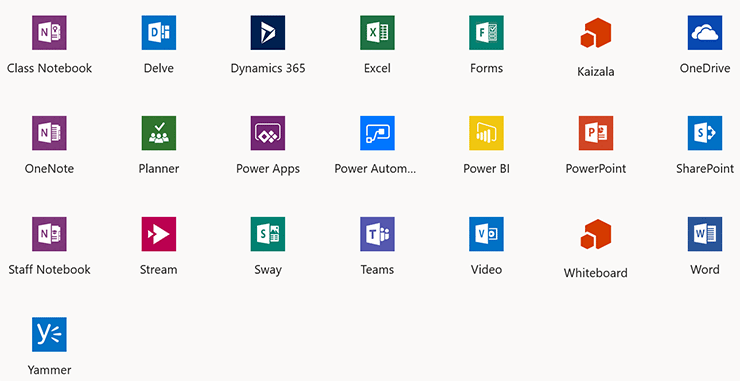
Task: Click the "Whiteboard" text label
Action: click(596, 273)
